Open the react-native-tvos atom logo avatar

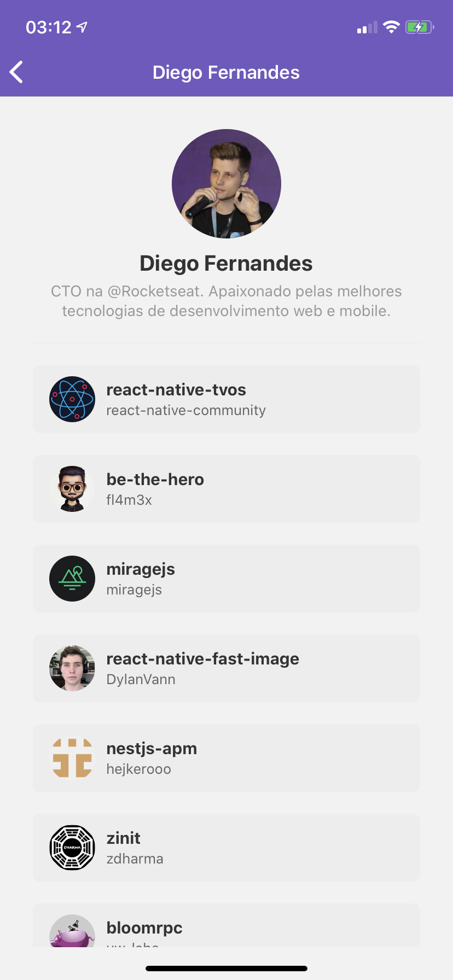72,399
